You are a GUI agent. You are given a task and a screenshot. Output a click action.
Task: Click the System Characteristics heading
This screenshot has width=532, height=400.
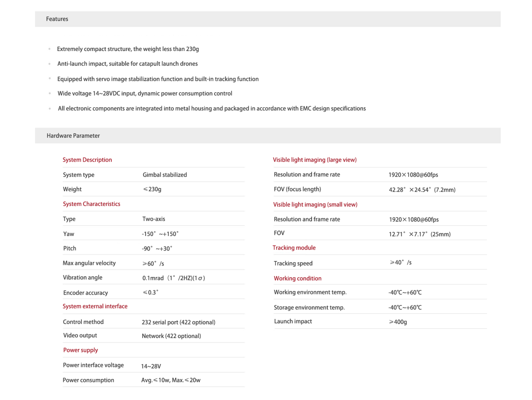tap(92, 204)
